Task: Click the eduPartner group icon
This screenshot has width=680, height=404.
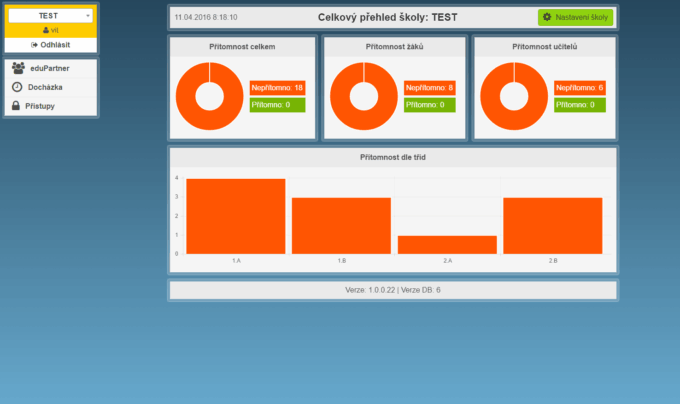Action: [x=18, y=68]
